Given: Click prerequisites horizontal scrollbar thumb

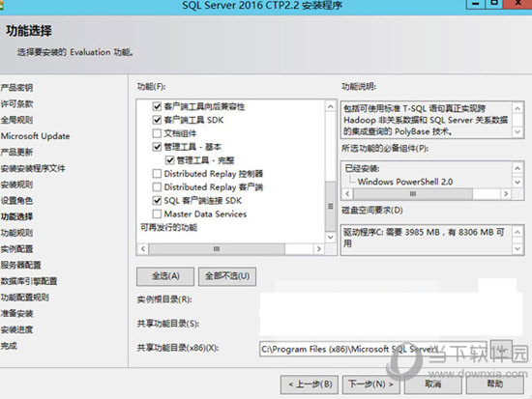Looking at the screenshot, I should [413, 194].
